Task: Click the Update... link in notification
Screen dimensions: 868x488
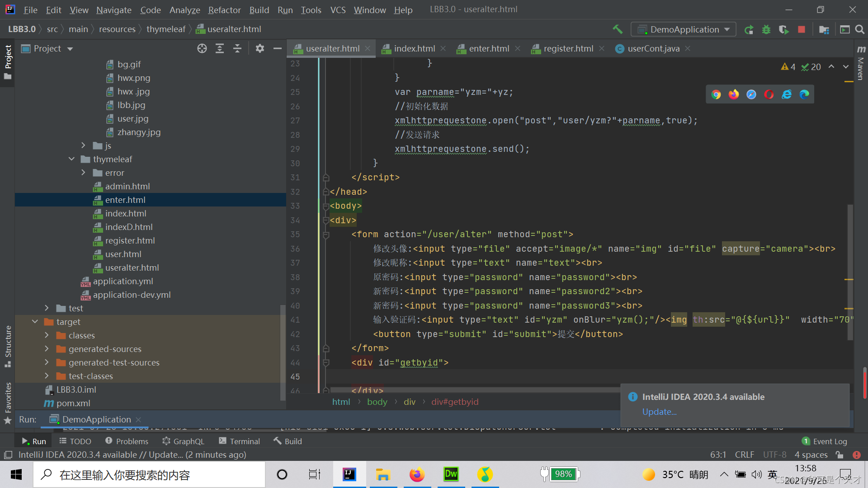Action: (660, 412)
